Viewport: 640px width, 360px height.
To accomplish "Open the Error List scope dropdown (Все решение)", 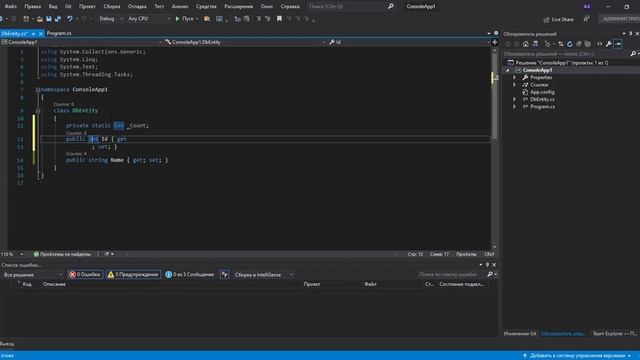I will click(x=33, y=275).
